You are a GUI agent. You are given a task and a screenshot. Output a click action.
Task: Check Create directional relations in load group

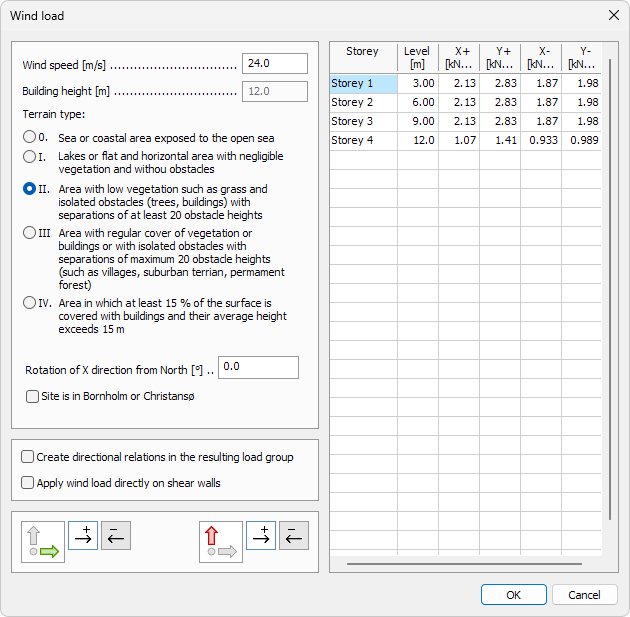[x=28, y=457]
